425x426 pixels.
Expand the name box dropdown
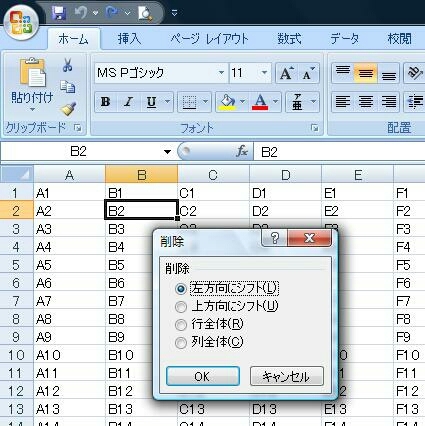[x=167, y=152]
